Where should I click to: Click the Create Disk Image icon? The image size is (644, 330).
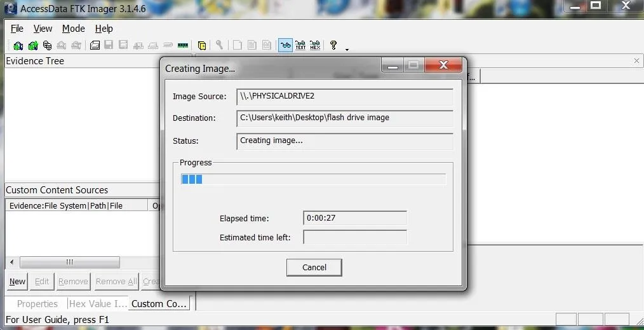point(95,45)
